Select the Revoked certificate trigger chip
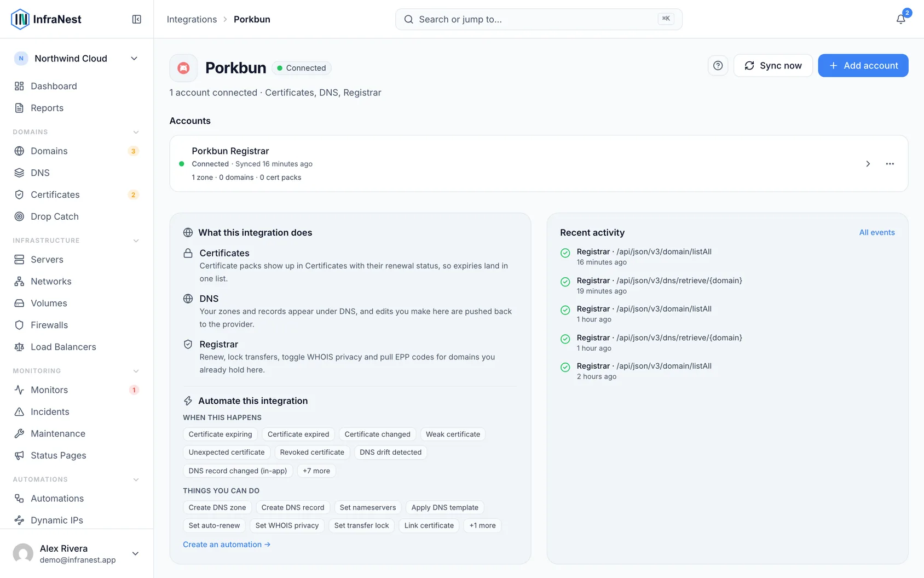 click(312, 453)
